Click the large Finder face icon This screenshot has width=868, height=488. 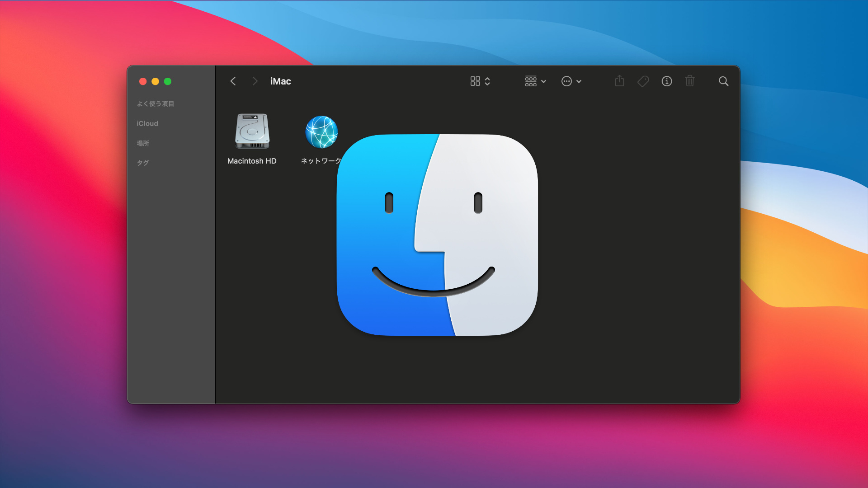[437, 235]
